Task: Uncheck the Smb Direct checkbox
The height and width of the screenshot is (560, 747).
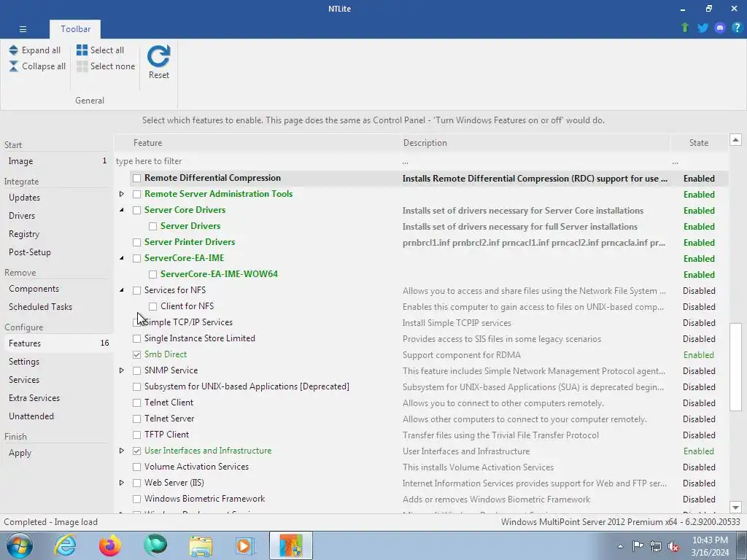Action: pos(136,355)
